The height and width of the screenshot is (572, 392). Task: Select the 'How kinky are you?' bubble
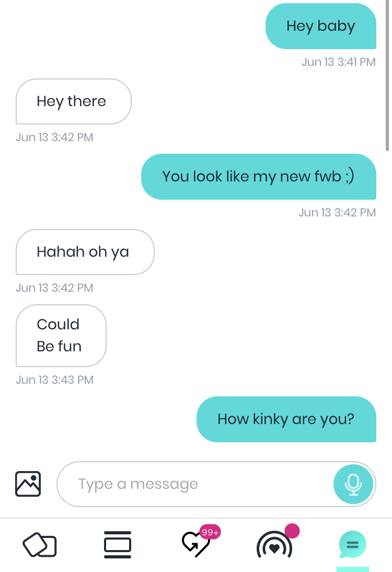pyautogui.click(x=286, y=419)
